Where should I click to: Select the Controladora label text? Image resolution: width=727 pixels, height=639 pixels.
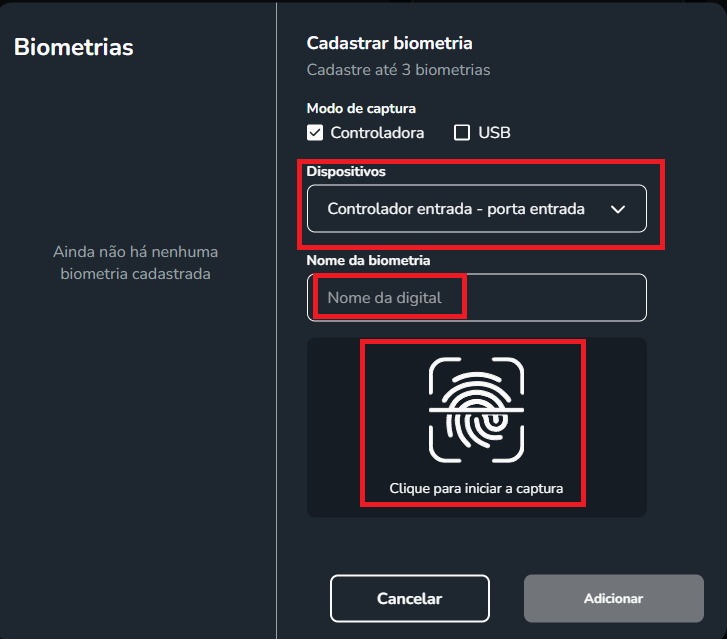[377, 133]
